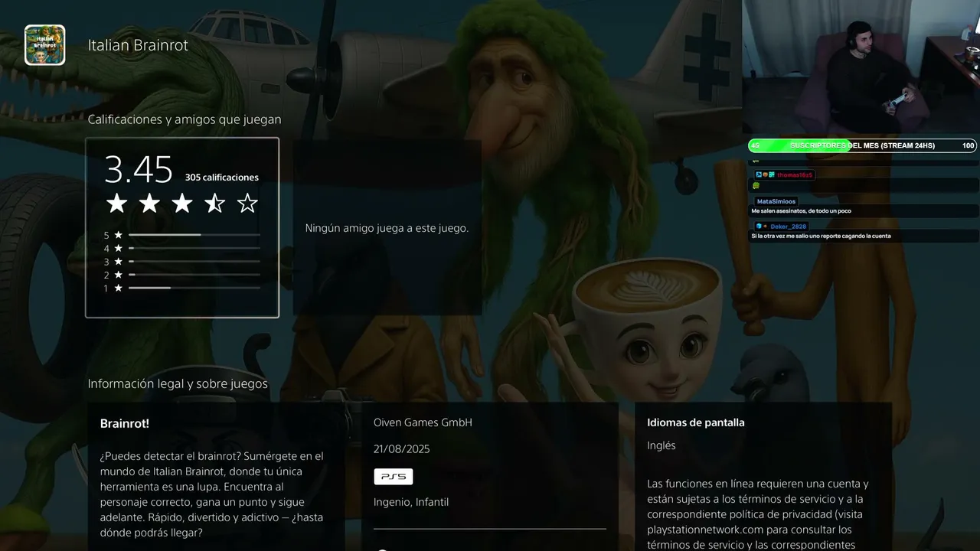Select the 4-star rating distribution bar

(x=194, y=248)
